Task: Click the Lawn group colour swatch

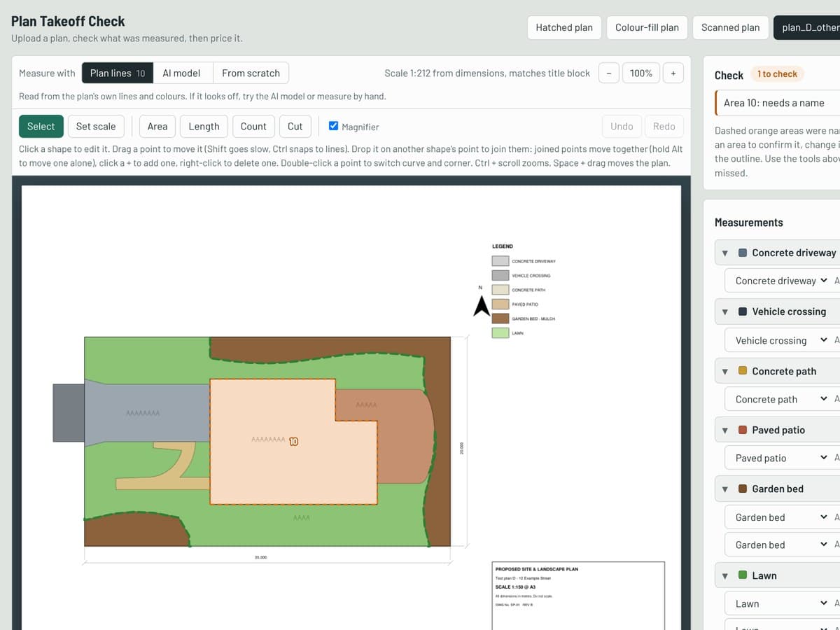Action: [743, 575]
